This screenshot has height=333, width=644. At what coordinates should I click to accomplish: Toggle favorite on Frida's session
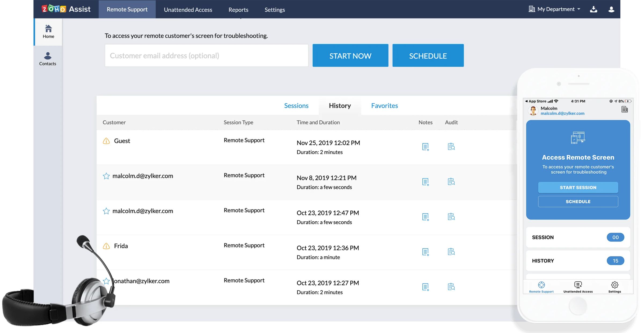pyautogui.click(x=106, y=246)
